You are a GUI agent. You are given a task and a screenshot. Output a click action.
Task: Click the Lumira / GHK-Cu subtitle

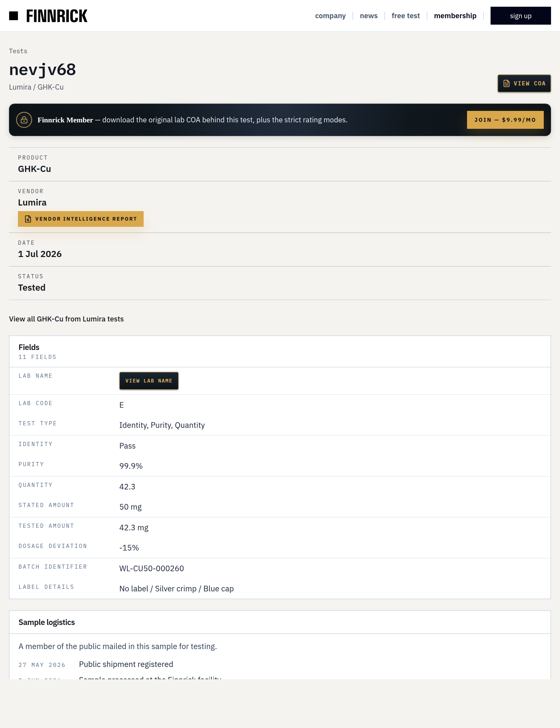coord(36,87)
